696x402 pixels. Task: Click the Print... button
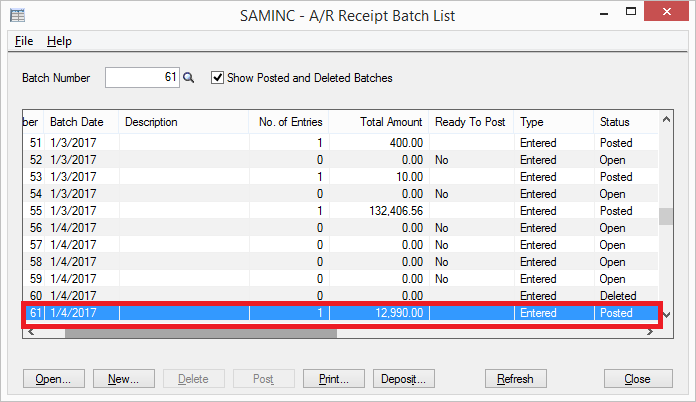pyautogui.click(x=334, y=379)
